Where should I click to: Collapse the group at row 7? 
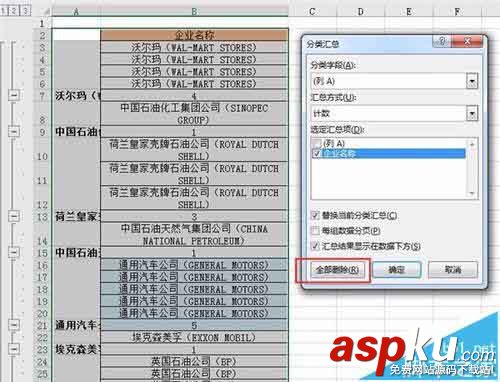click(14, 95)
